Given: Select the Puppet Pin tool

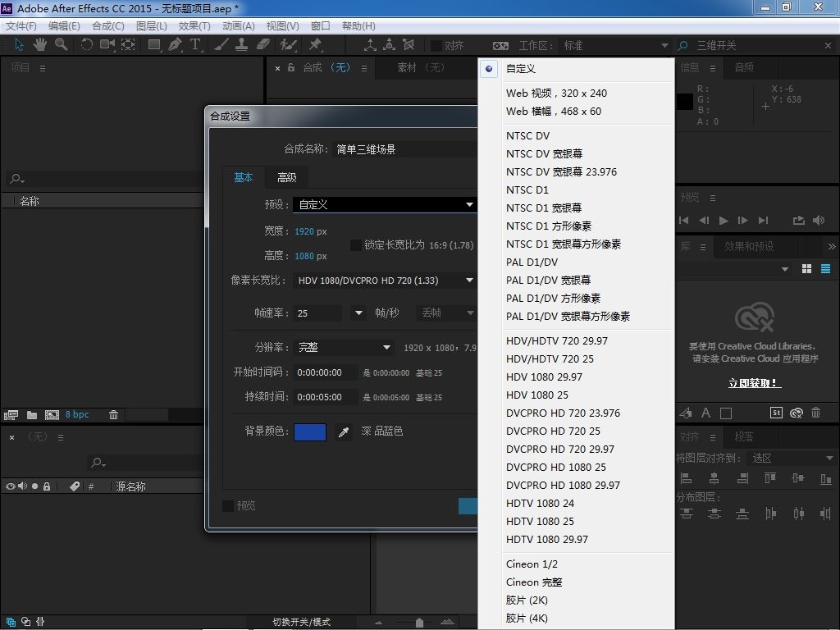Looking at the screenshot, I should click(315, 44).
